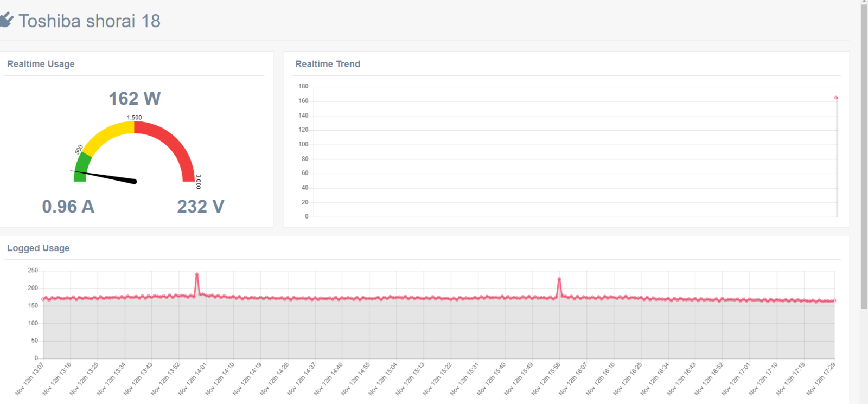Click the first data point at Nov 12th 13:07
Image resolution: width=868 pixels, height=404 pixels.
[x=43, y=299]
